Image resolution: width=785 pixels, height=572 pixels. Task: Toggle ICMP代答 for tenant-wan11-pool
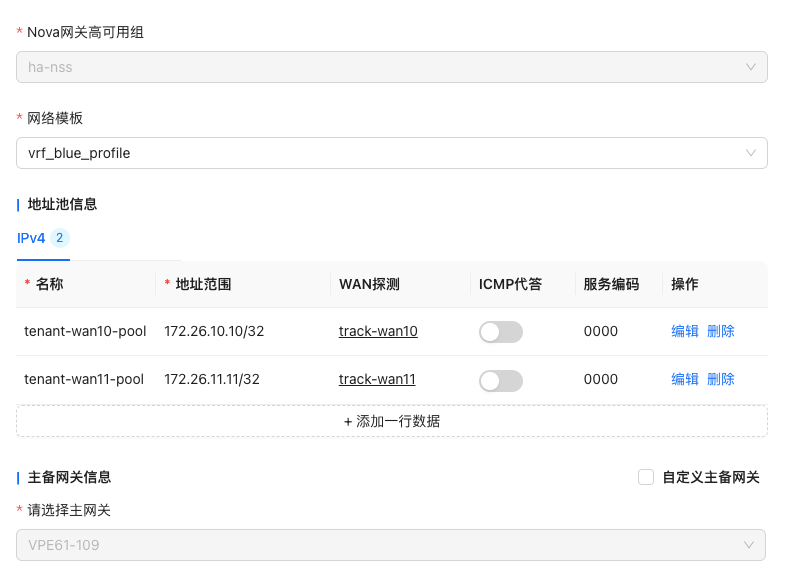(501, 380)
